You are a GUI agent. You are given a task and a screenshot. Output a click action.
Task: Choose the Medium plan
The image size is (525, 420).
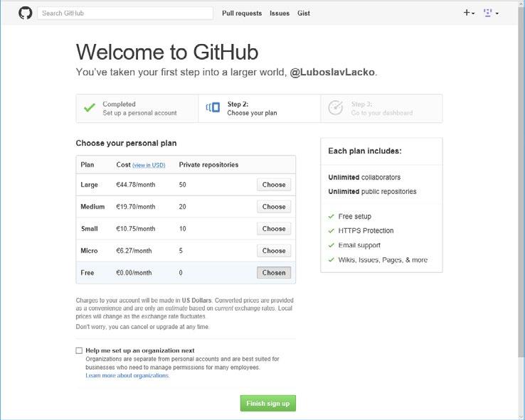274,207
